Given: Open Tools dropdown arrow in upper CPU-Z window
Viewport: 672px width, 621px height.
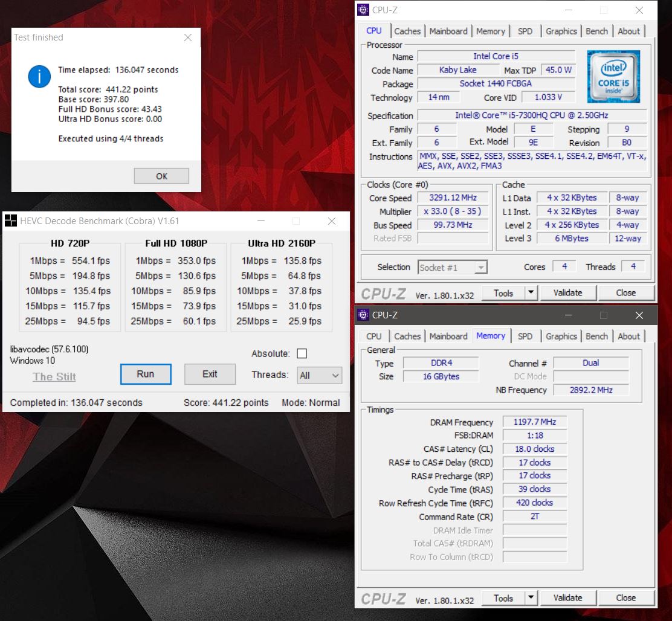Looking at the screenshot, I should point(531,292).
